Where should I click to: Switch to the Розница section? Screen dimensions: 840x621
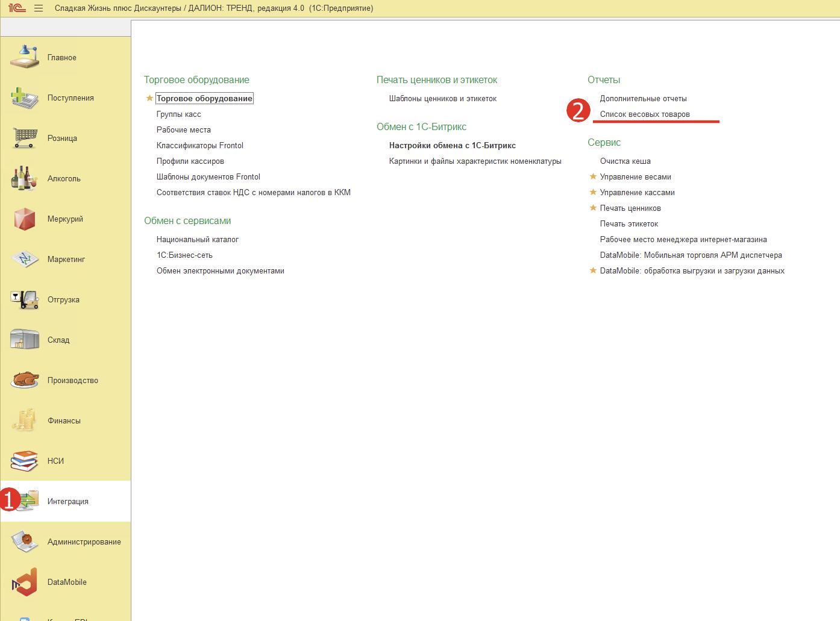pos(66,138)
